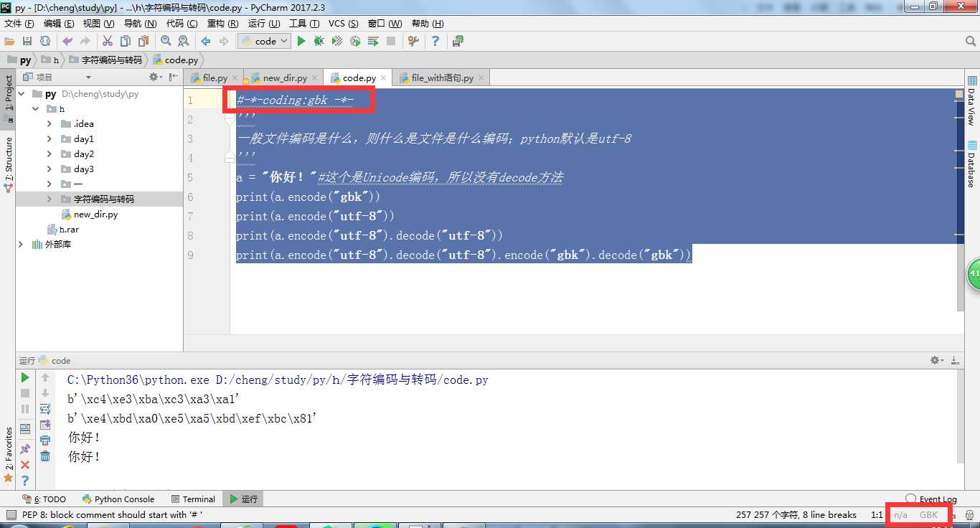
Task: Toggle scroll to end in Run console
Action: 45,425
